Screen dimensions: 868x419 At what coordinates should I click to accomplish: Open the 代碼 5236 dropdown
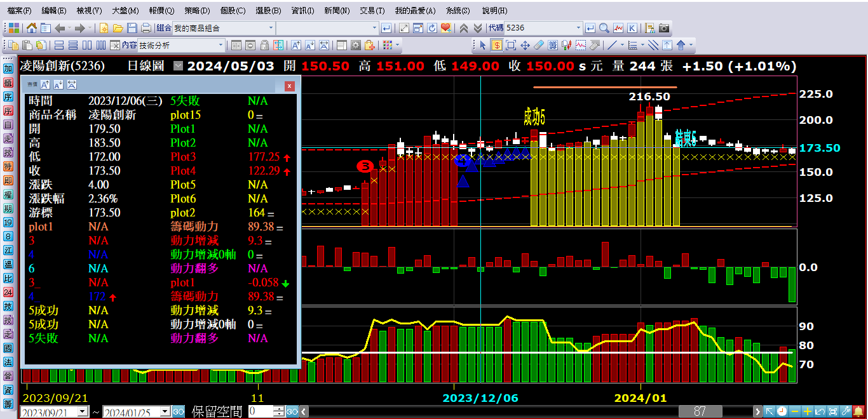(x=578, y=28)
